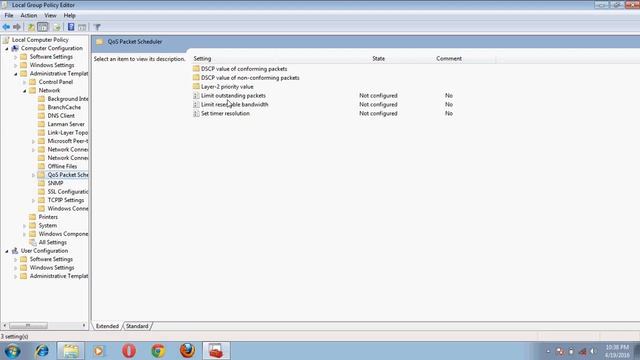This screenshot has height=360, width=640.
Task: Open the View menu
Action: [50, 16]
